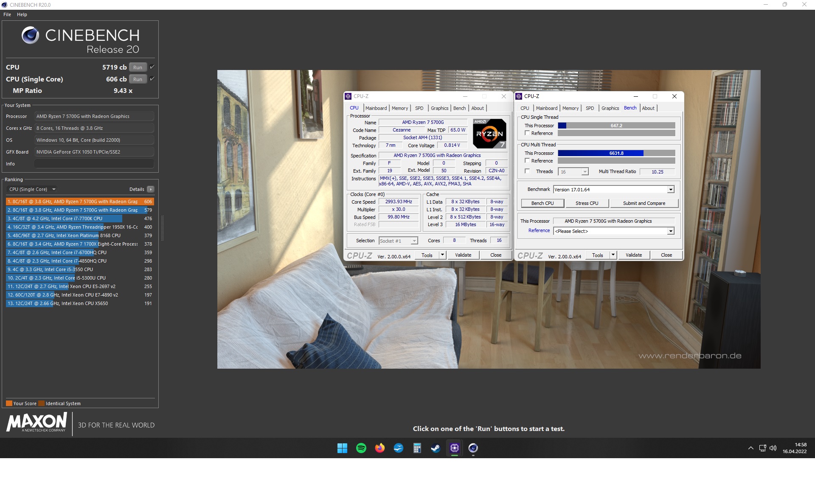
Task: Open Spotify from the taskbar
Action: pos(361,448)
